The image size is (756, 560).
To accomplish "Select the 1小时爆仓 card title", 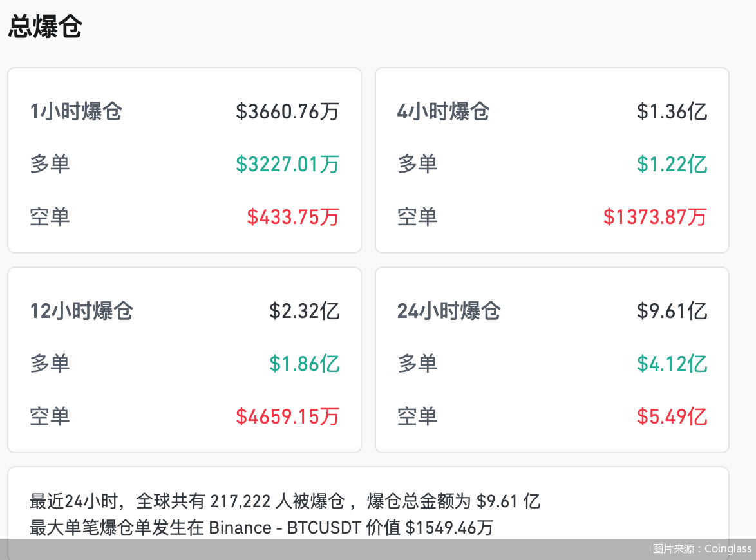I will coord(76,111).
